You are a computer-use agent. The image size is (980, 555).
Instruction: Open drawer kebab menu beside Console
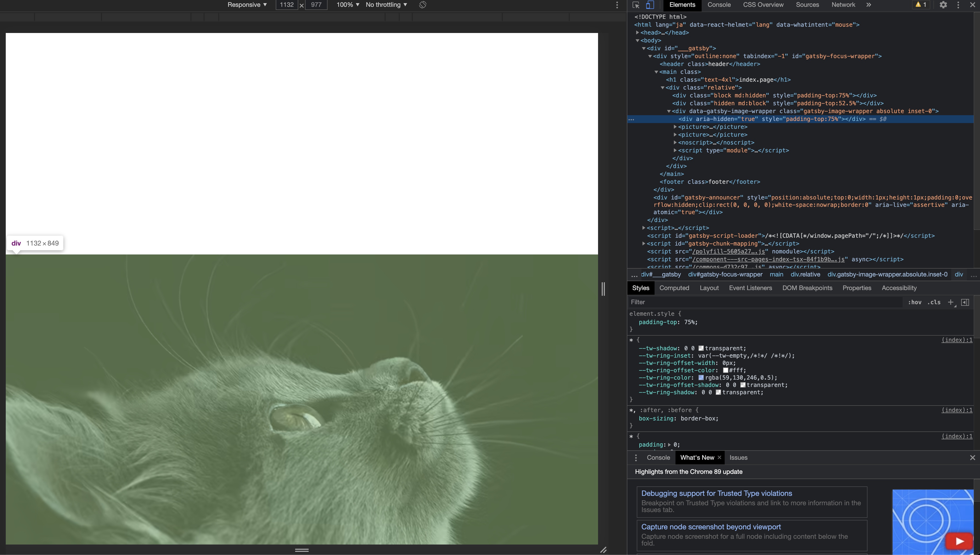click(636, 458)
